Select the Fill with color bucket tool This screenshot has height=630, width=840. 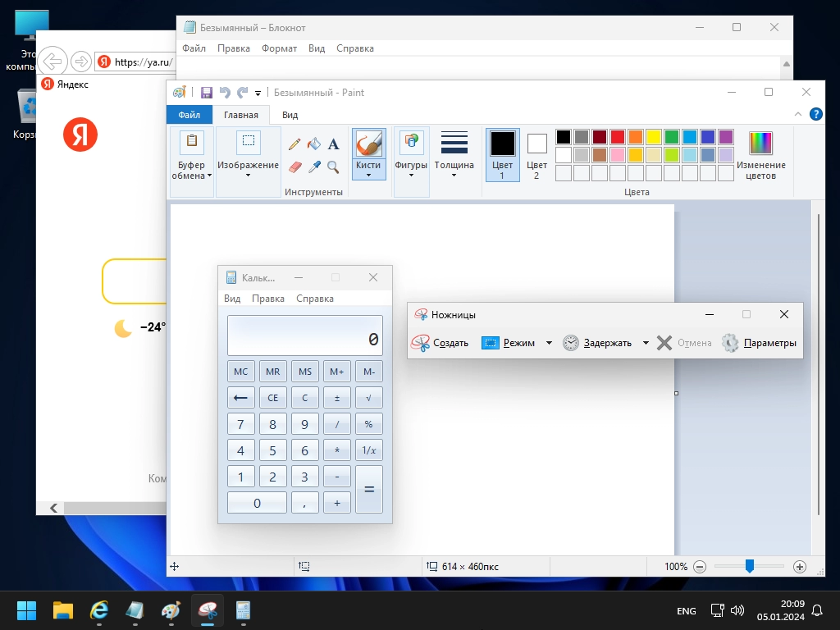(x=313, y=144)
